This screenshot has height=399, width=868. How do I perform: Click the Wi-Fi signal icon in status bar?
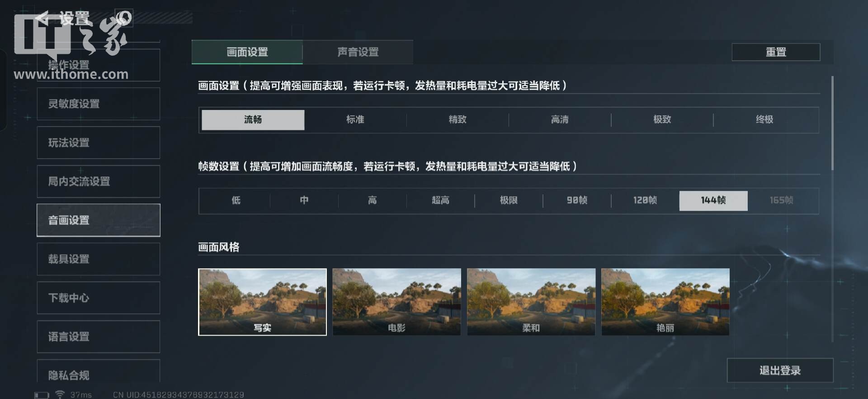click(x=60, y=394)
